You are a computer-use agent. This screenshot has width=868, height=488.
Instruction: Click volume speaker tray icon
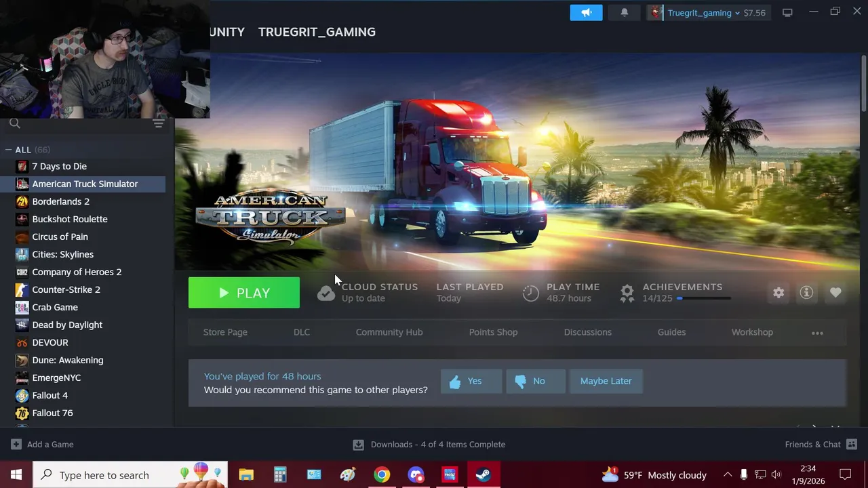(776, 474)
